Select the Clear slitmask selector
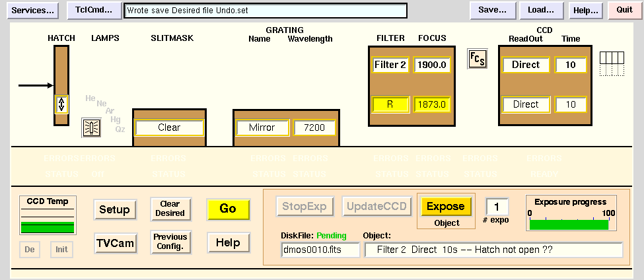This screenshot has width=644, height=280. coord(169,127)
